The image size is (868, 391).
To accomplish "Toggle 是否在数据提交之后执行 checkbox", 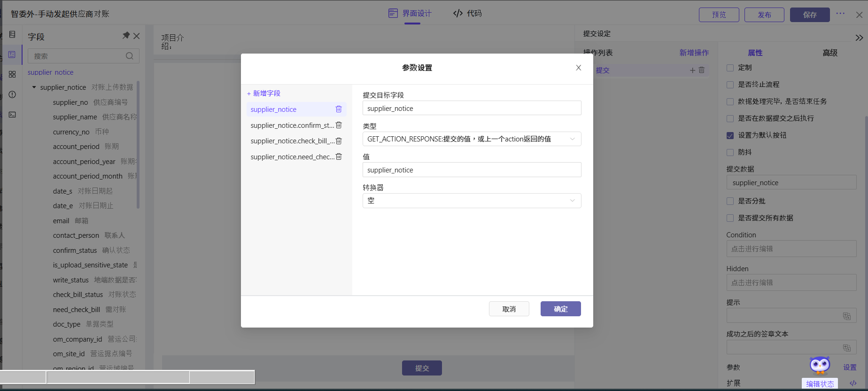I will coord(730,118).
